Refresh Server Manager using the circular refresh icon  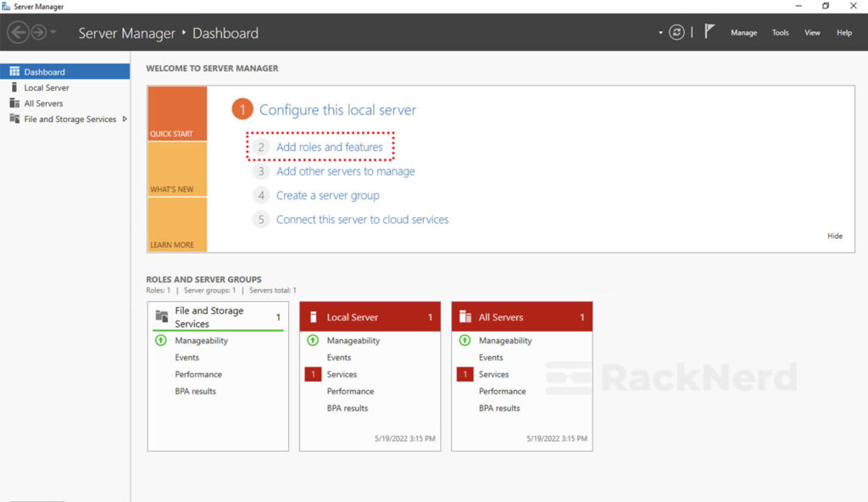(x=676, y=31)
